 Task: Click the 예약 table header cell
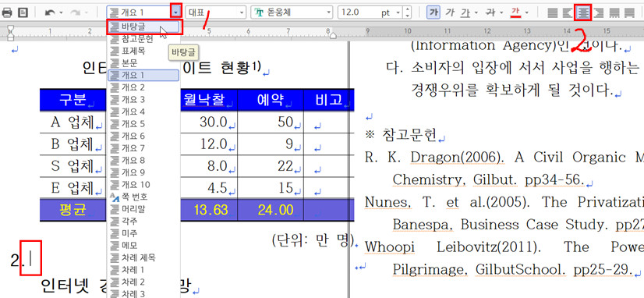click(271, 100)
